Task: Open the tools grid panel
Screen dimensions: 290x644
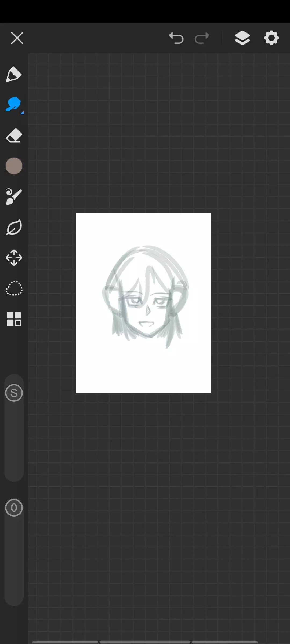Action: click(14, 319)
